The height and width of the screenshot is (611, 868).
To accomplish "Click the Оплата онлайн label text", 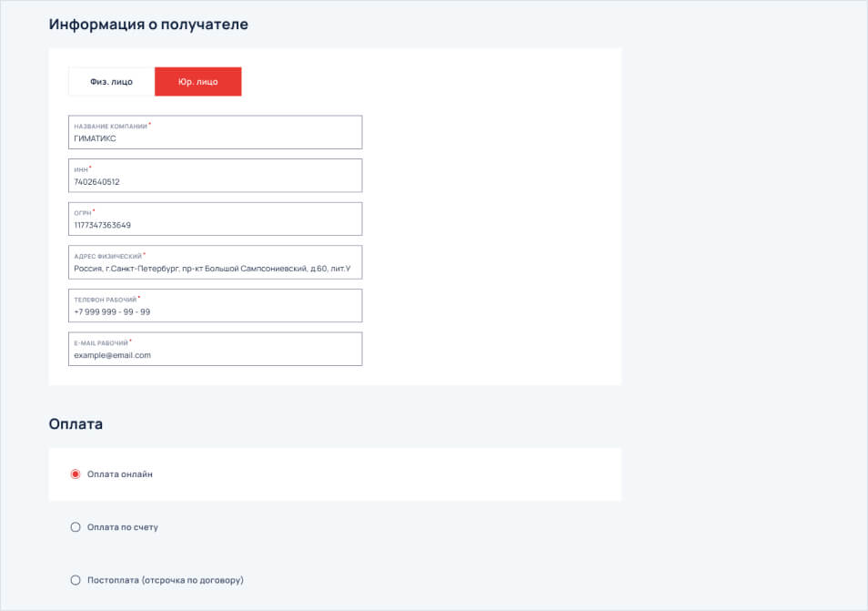I will pyautogui.click(x=120, y=474).
